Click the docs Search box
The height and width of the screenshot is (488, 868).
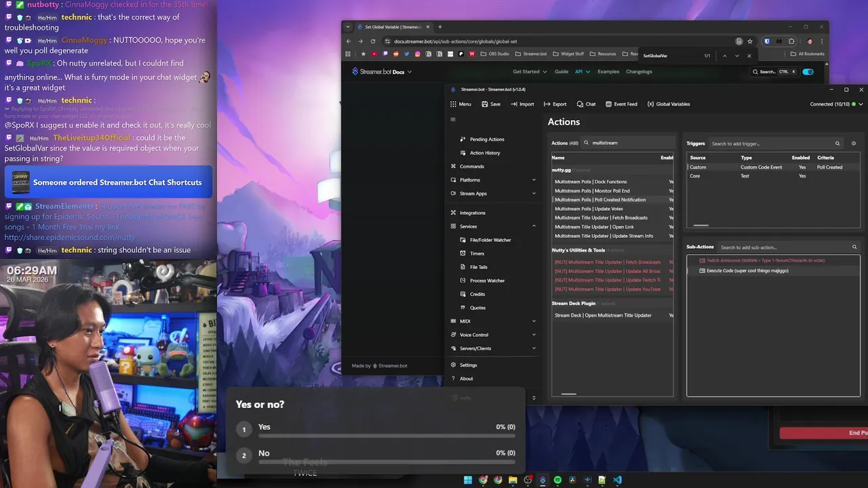774,72
